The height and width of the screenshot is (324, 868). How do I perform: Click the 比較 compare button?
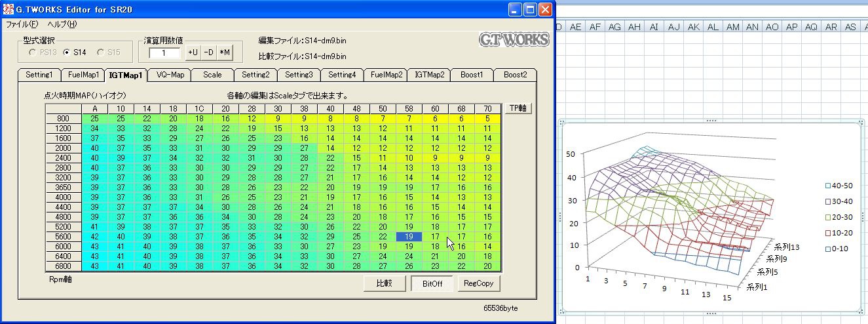pyautogui.click(x=384, y=283)
